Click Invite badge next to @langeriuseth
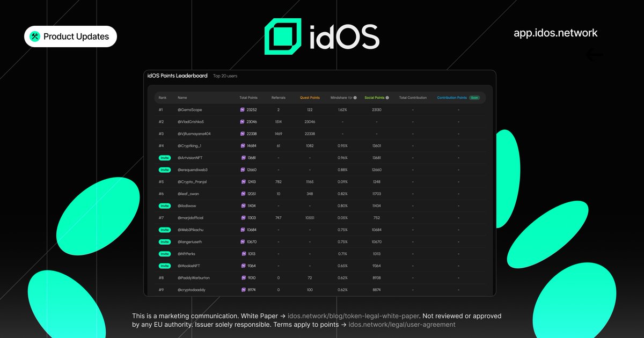Screen dimensions: 644x338 pyautogui.click(x=164, y=242)
